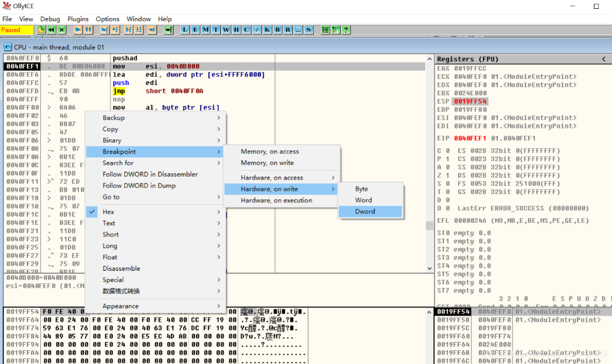Click the Trace over toolbar icon
The width and height of the screenshot is (612, 364).
point(139,30)
